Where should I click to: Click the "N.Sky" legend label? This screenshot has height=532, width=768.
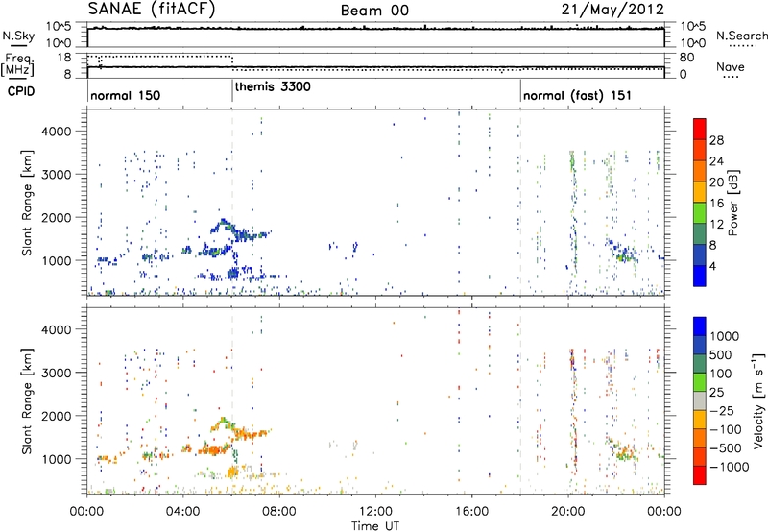18,36
